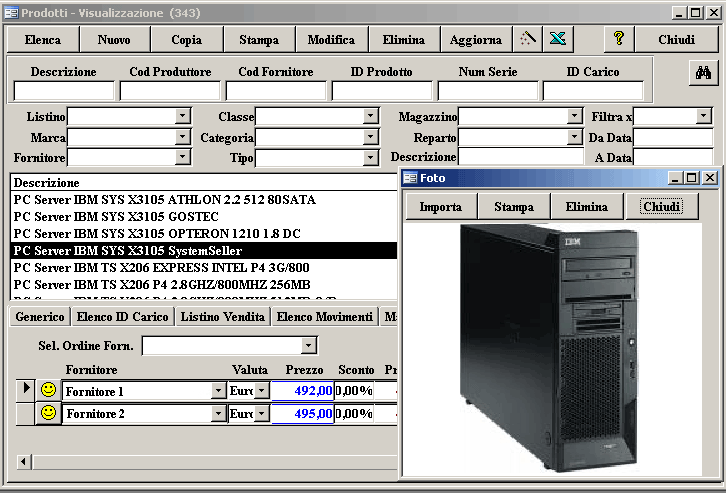Screen dimensions: 726x493
Task: Click the Aggiorna button
Action: pyautogui.click(x=476, y=39)
